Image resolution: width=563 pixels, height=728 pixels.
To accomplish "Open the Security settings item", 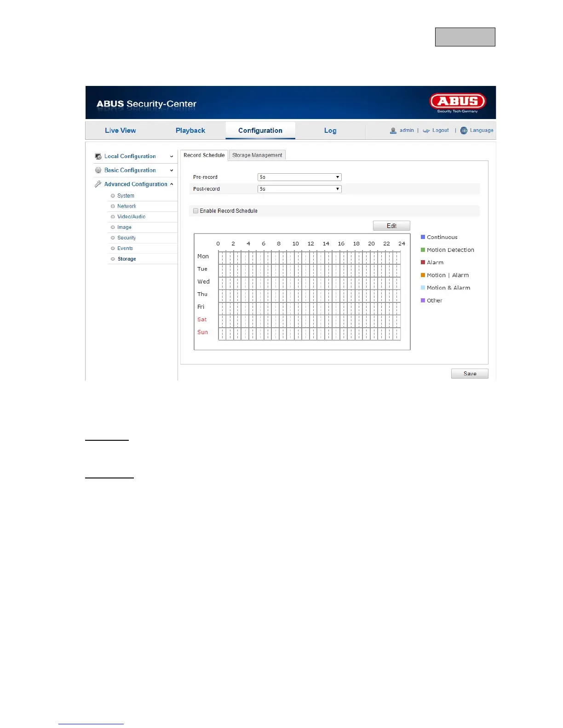I will tap(126, 238).
